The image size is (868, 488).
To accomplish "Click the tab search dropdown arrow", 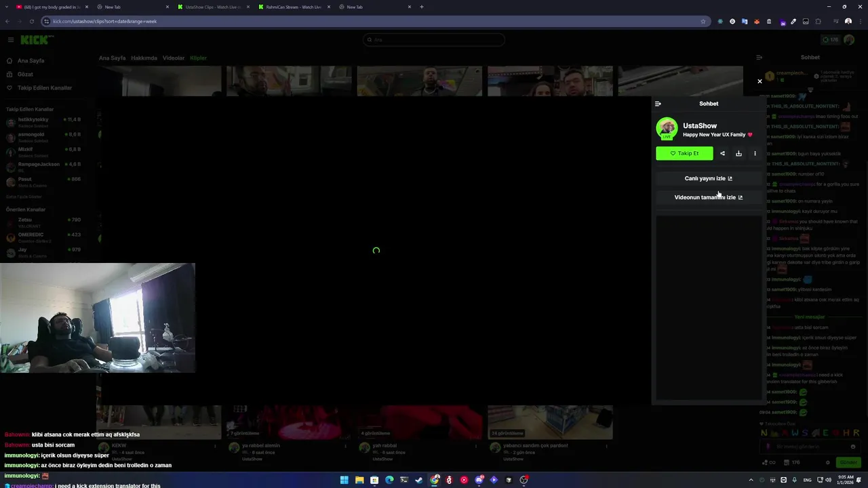I will 6,7.
